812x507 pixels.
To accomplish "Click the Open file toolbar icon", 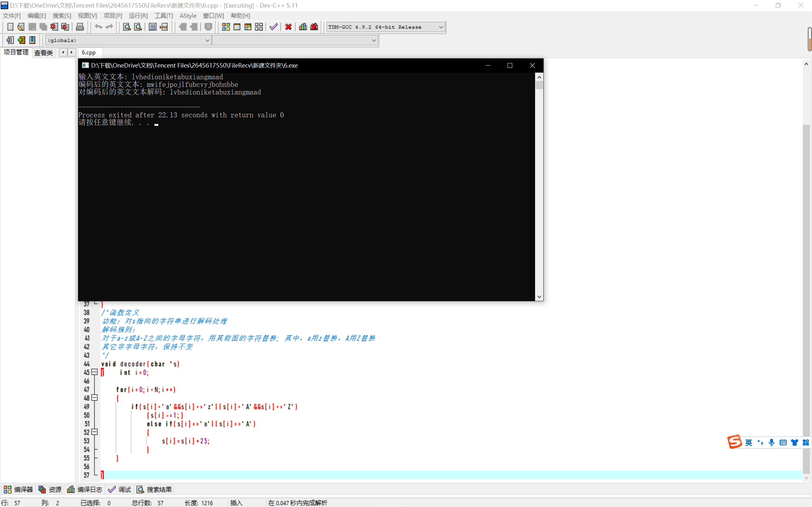I will pyautogui.click(x=21, y=27).
